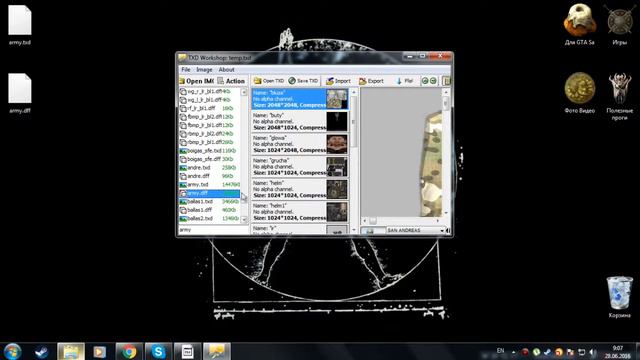
Task: Click the bluza texture thumbnail
Action: (x=337, y=99)
